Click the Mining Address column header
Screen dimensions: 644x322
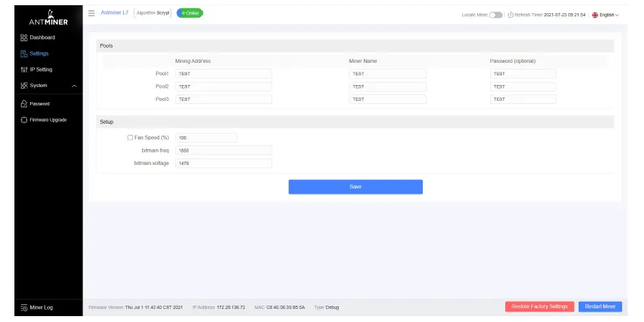192,62
